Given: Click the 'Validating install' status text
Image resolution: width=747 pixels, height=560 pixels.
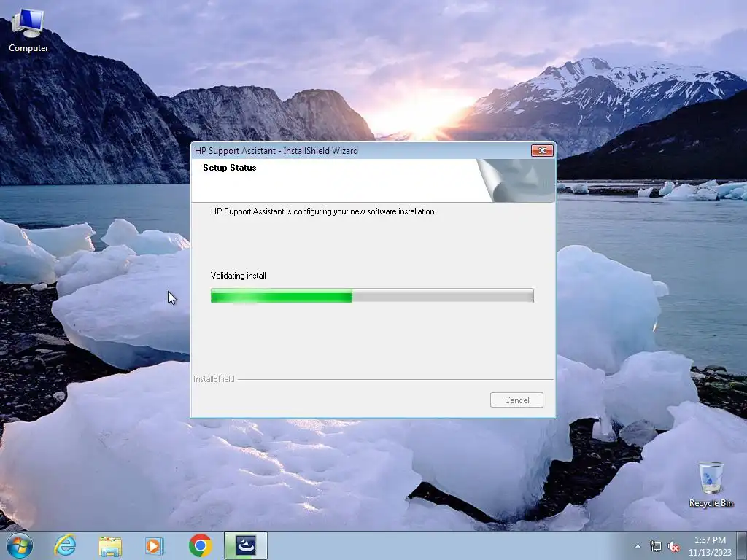Looking at the screenshot, I should coord(239,276).
